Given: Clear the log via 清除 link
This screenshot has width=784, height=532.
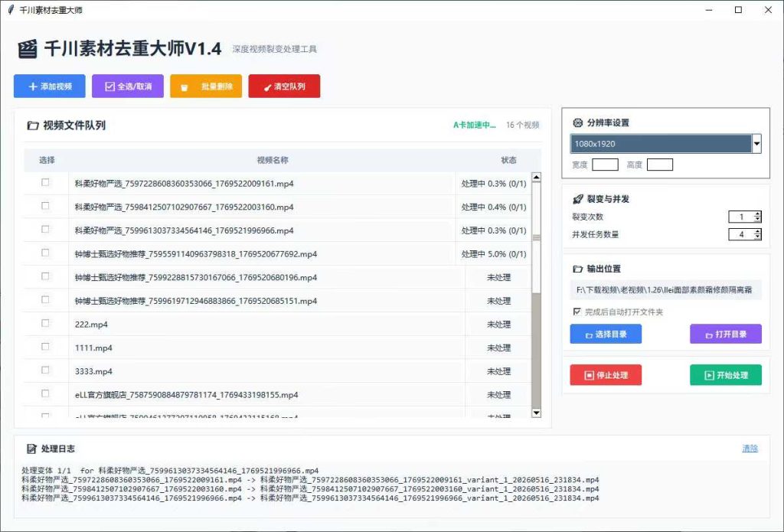Looking at the screenshot, I should [x=750, y=449].
